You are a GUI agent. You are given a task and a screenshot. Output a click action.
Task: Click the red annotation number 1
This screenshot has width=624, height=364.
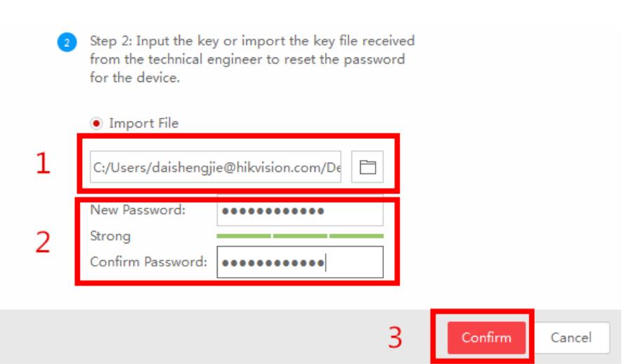44,166
